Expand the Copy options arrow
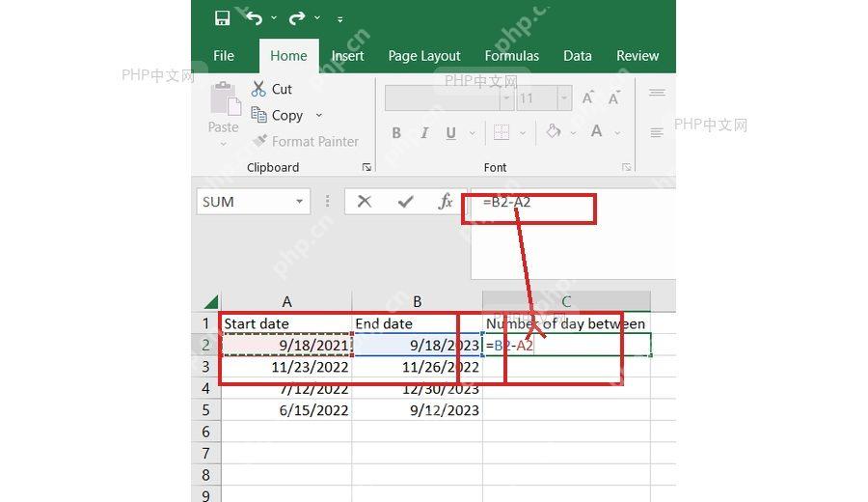 tap(319, 115)
